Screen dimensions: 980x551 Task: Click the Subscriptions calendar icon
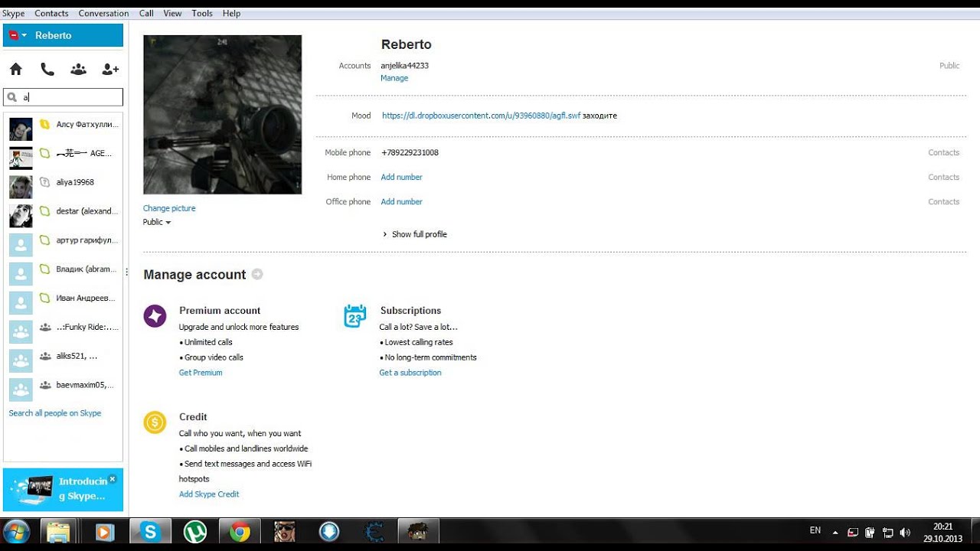(x=355, y=315)
